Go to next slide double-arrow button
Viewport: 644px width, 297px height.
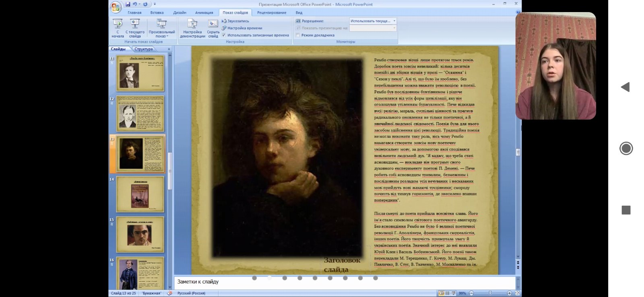(518, 267)
